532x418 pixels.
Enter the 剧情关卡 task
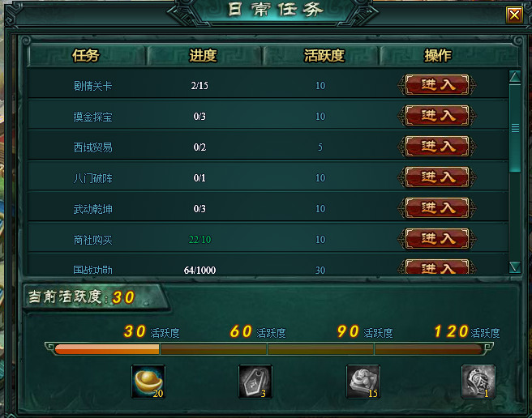(x=437, y=85)
